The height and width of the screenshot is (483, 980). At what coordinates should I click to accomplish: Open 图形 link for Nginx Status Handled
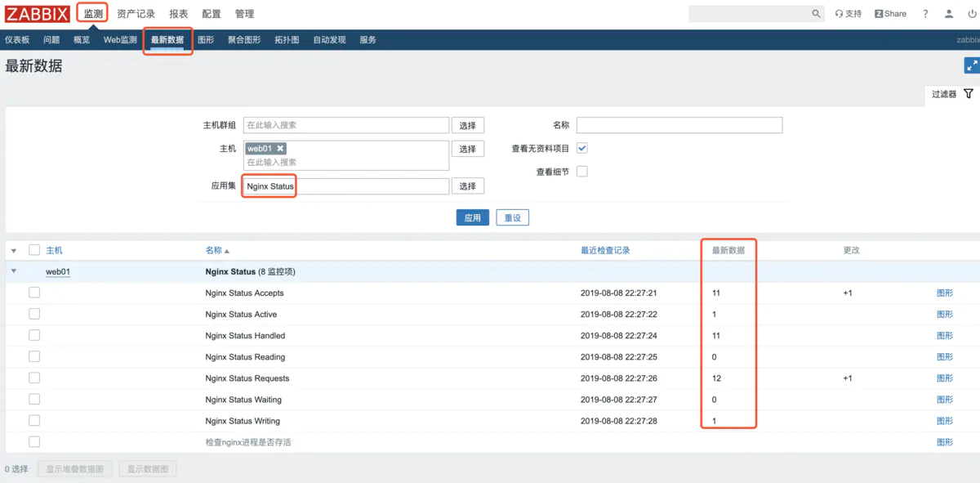point(945,335)
